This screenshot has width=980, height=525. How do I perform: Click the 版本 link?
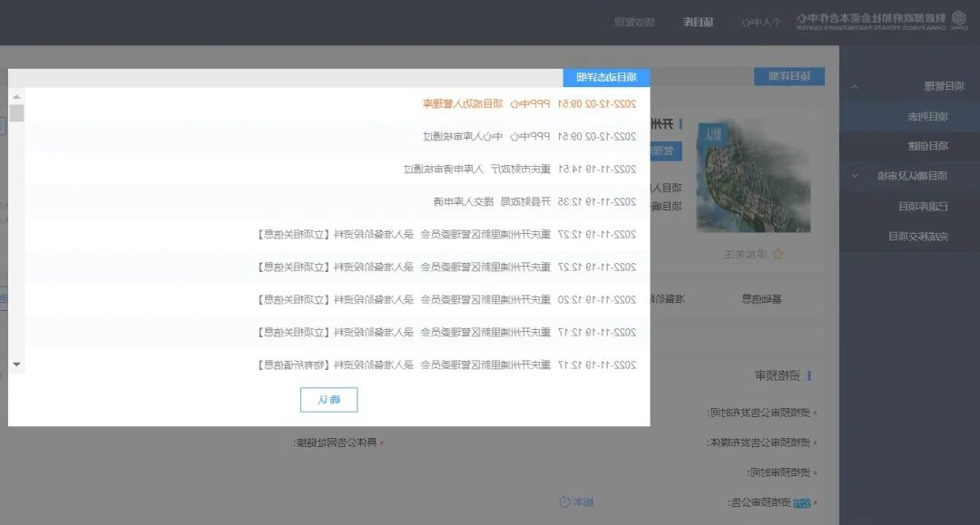[x=583, y=502]
